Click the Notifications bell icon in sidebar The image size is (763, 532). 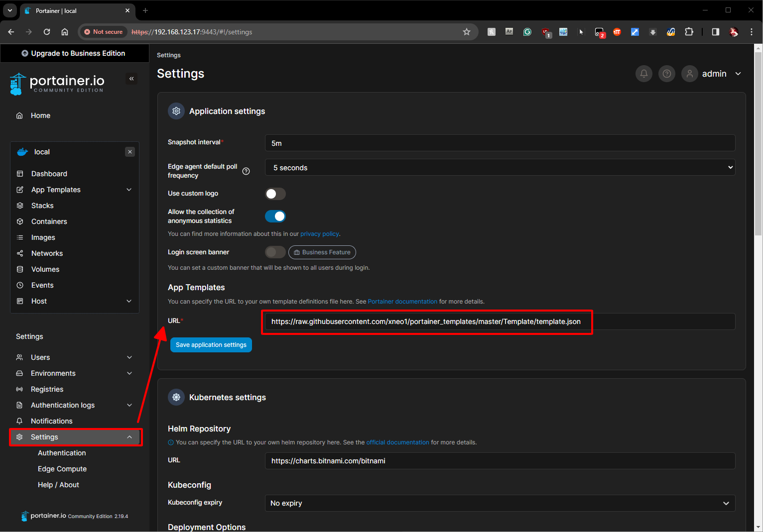pyautogui.click(x=19, y=421)
